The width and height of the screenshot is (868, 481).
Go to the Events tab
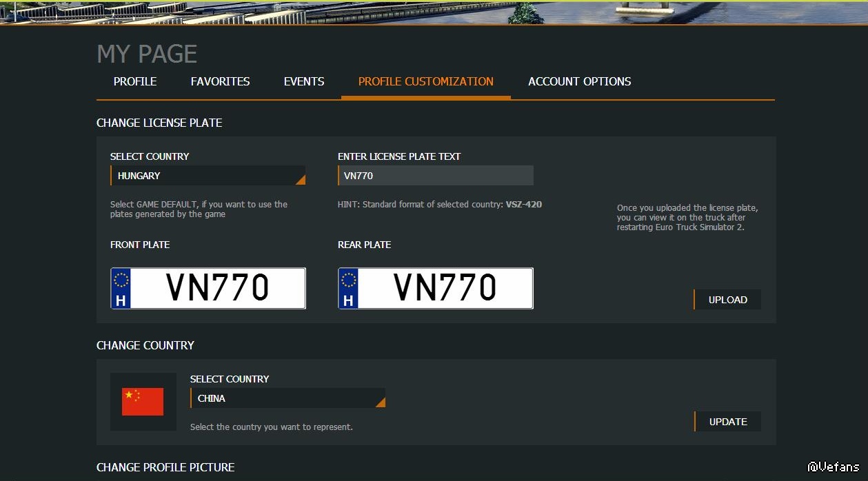coord(304,81)
